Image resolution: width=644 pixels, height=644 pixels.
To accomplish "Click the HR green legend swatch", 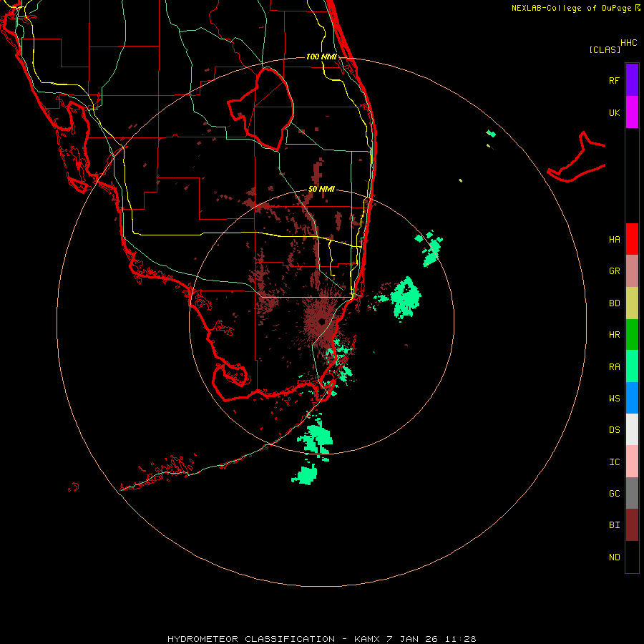I will point(632,335).
